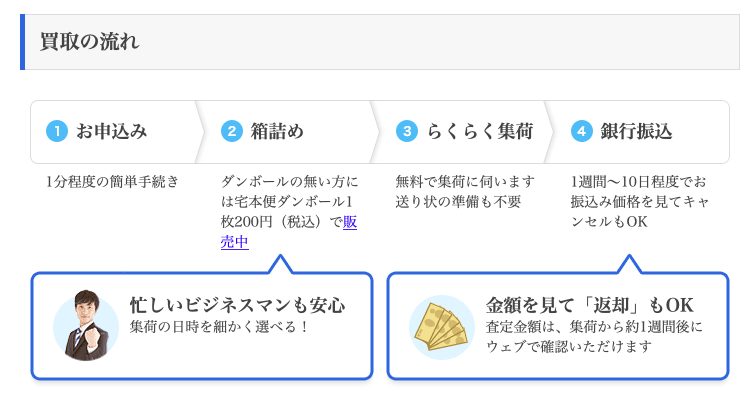Click the blue number 4 step circle
Viewport: 749px width, 394px height.
(581, 131)
